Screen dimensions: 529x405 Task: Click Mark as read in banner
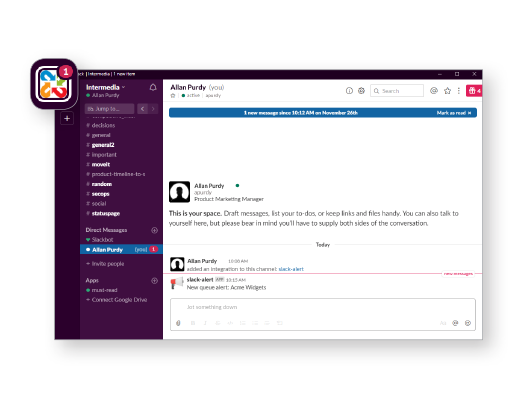coord(454,113)
